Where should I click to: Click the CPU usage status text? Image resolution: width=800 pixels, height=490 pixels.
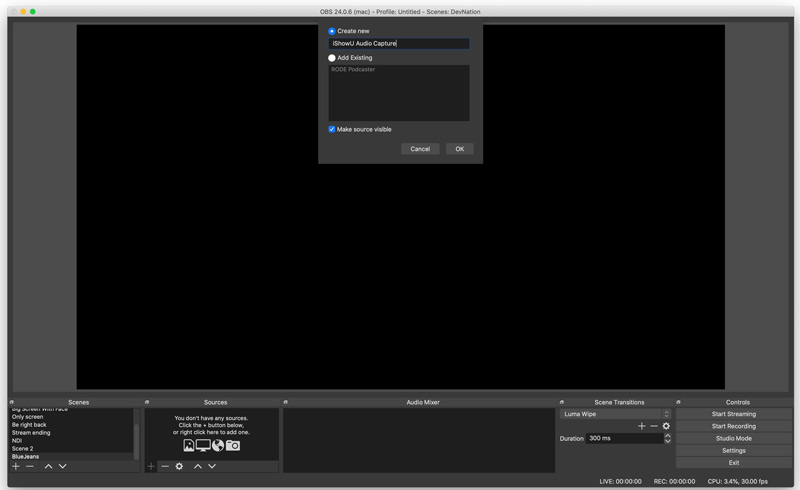(x=737, y=481)
